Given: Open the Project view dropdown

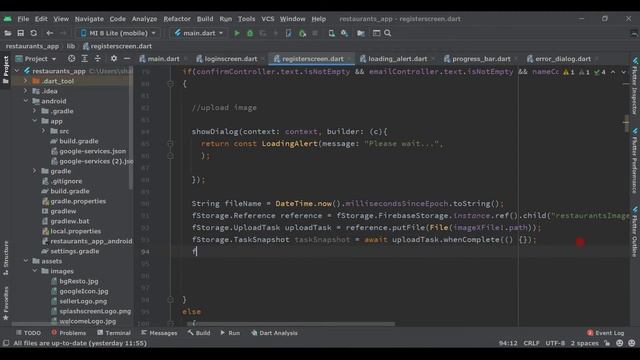Looking at the screenshot, I should click(36, 59).
